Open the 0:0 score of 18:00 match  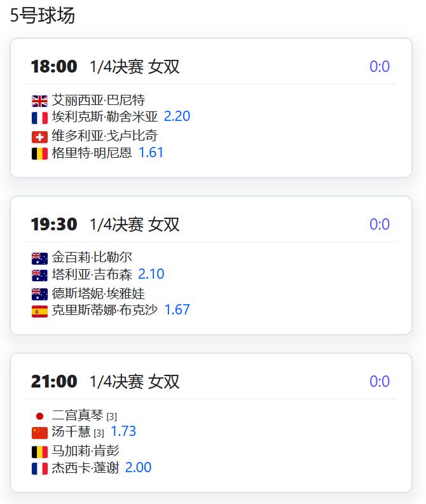point(380,67)
